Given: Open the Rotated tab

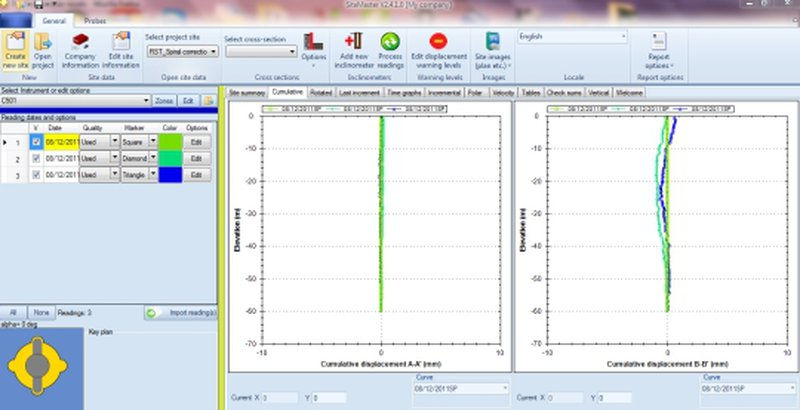Looking at the screenshot, I should [x=321, y=93].
